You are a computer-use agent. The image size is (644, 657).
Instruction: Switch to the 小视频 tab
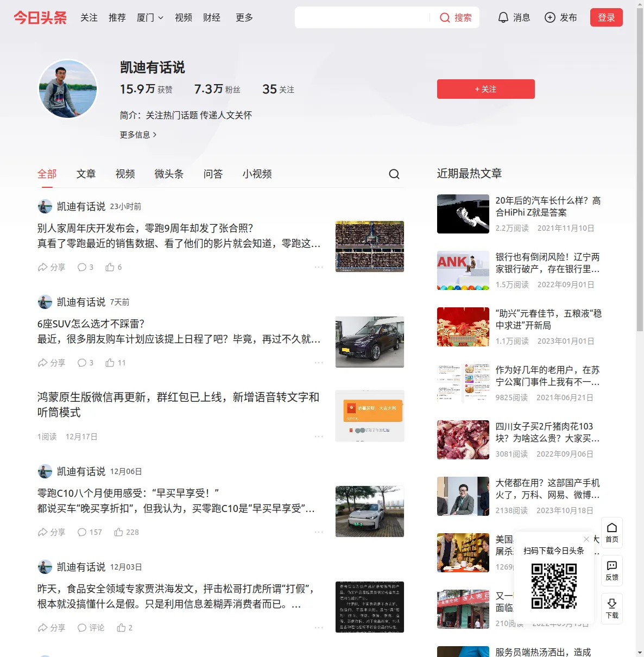click(x=257, y=174)
